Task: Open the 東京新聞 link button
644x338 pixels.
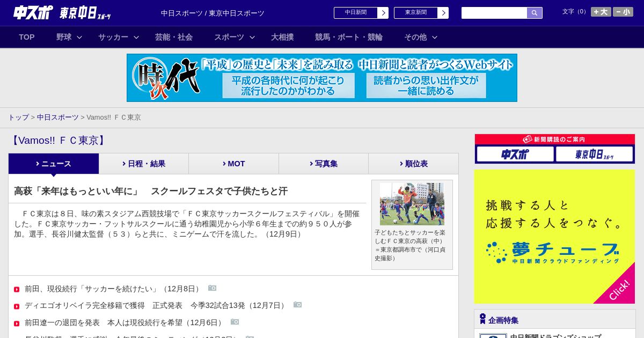Action: coord(421,13)
